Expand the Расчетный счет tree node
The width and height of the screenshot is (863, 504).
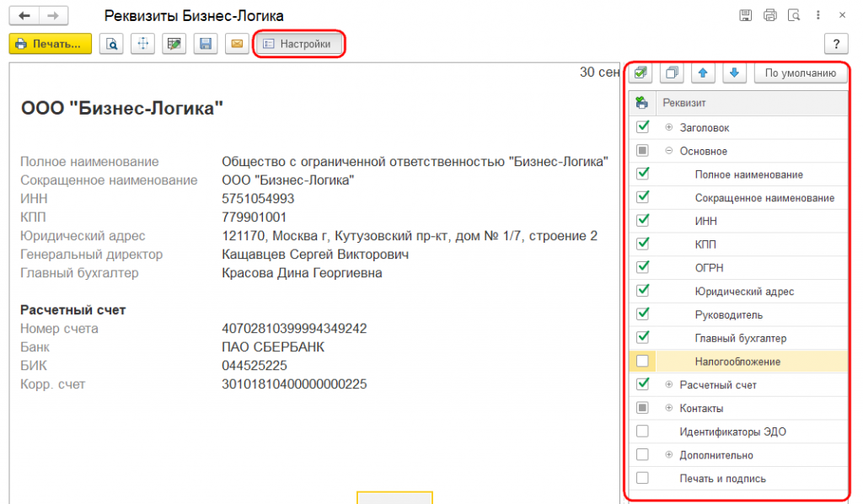click(668, 384)
